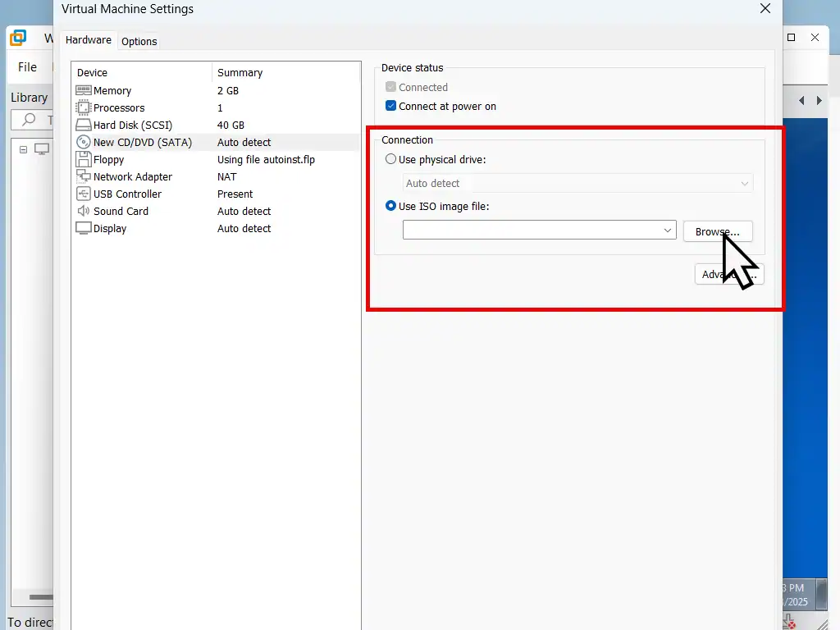Choose Use ISO image file radio button
The height and width of the screenshot is (630, 840).
click(x=391, y=206)
